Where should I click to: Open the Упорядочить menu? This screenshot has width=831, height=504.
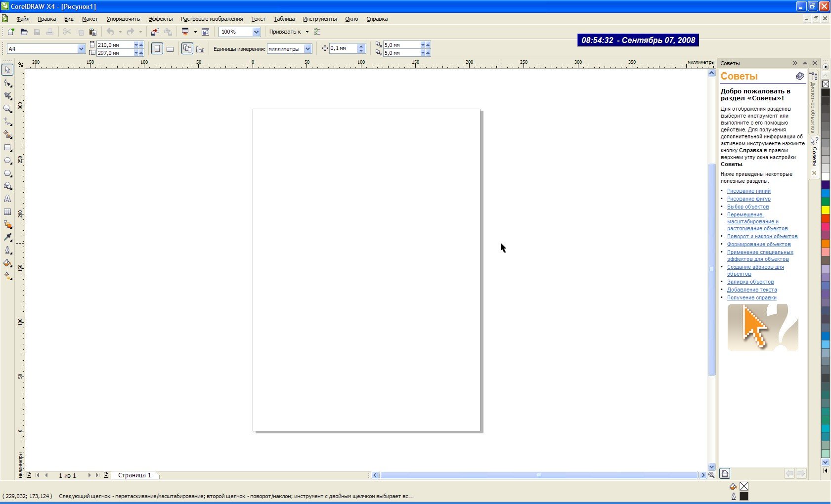123,19
